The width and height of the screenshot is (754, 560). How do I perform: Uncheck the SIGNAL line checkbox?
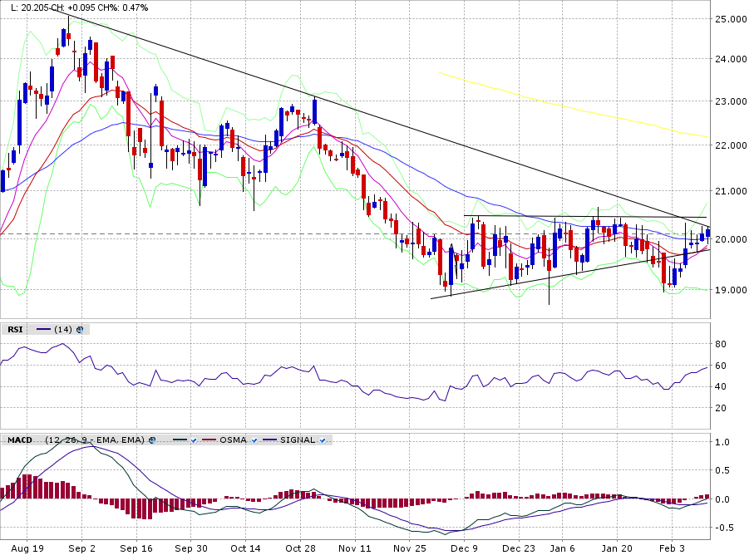[323, 440]
